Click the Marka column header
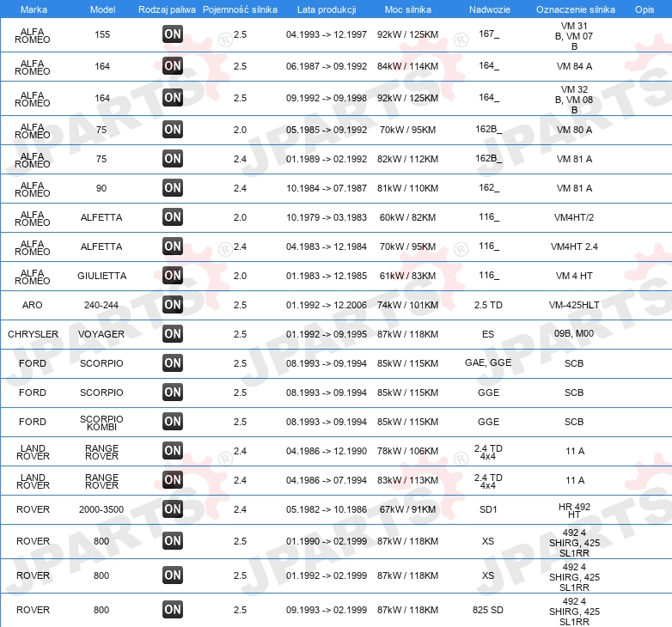This screenshot has height=627, width=672. point(34,9)
